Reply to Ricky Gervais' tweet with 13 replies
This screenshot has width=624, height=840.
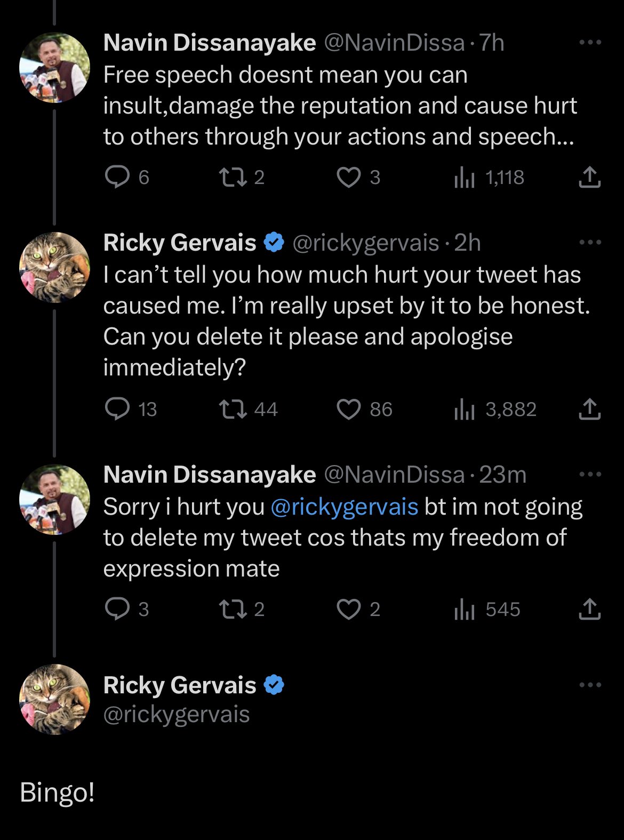click(117, 409)
